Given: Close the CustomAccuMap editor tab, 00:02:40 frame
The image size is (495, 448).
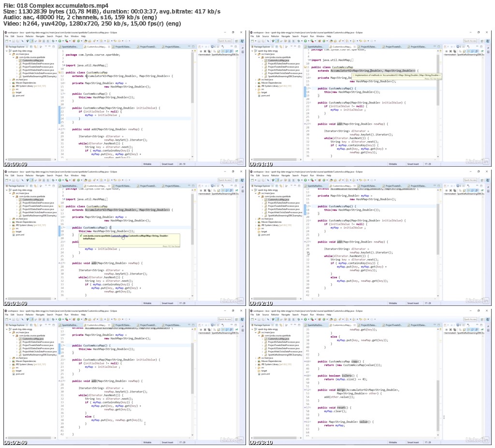Looking at the screenshot, I should (109, 325).
